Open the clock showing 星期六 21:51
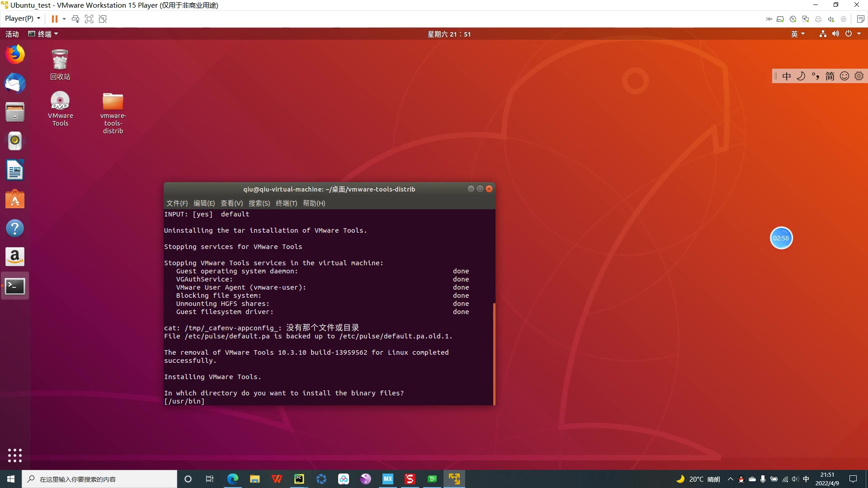This screenshot has height=488, width=868. point(449,34)
